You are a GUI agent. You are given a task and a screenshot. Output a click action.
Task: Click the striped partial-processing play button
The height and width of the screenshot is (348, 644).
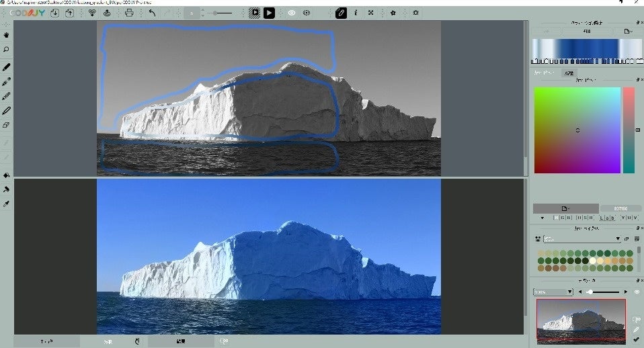click(x=255, y=13)
